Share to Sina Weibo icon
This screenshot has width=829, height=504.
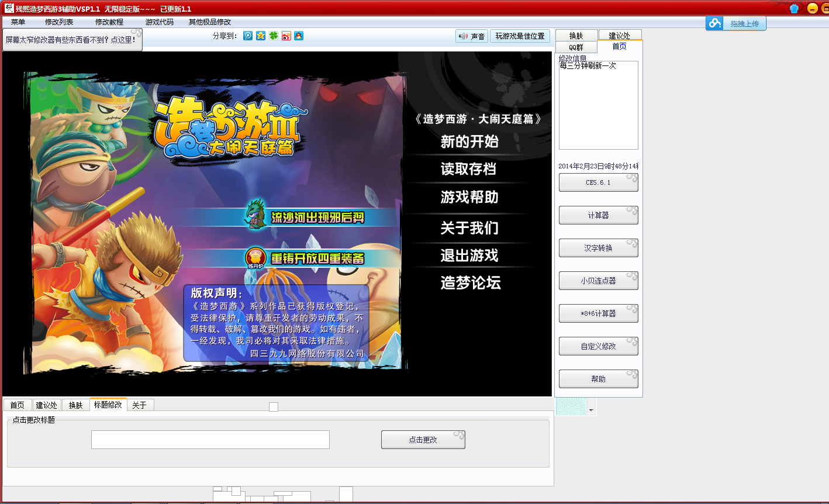pyautogui.click(x=286, y=36)
